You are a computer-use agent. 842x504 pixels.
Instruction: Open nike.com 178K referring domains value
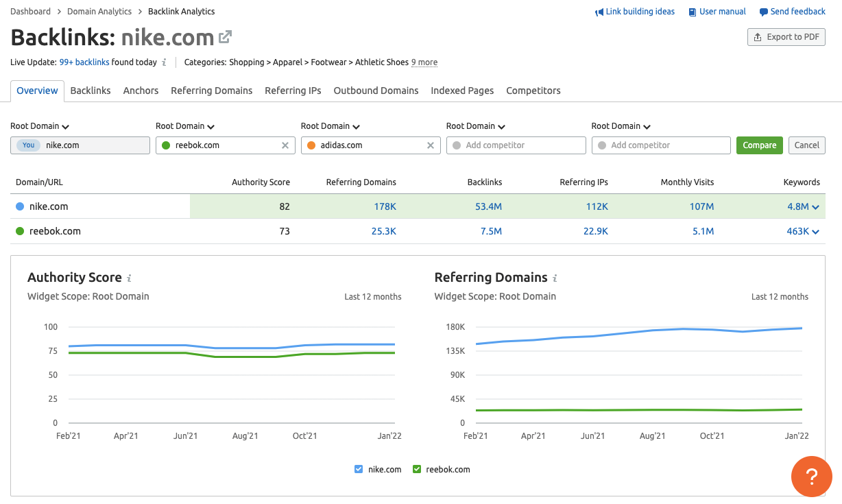384,206
